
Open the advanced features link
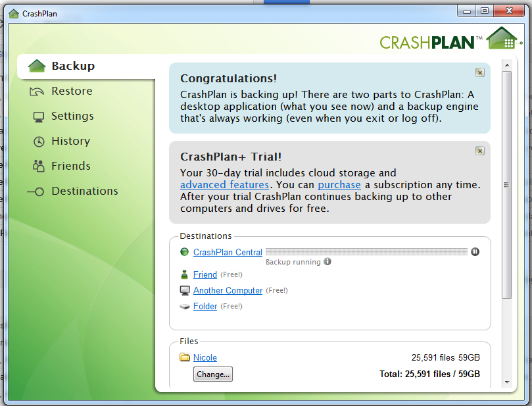pos(224,185)
